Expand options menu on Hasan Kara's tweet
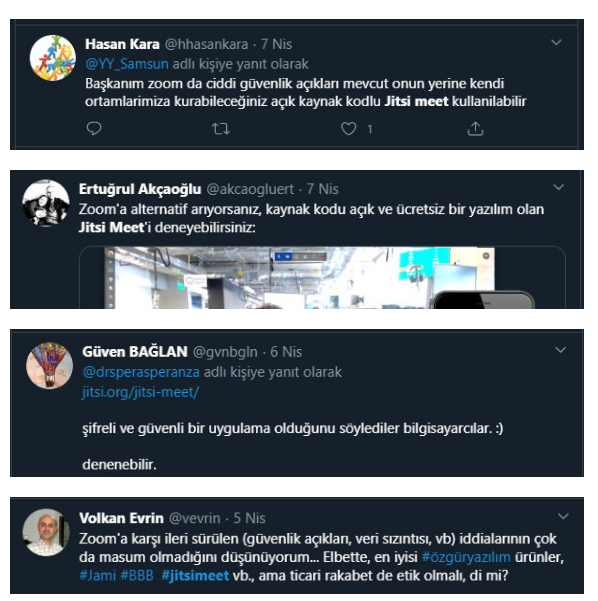This screenshot has width=598, height=601. coord(556,42)
